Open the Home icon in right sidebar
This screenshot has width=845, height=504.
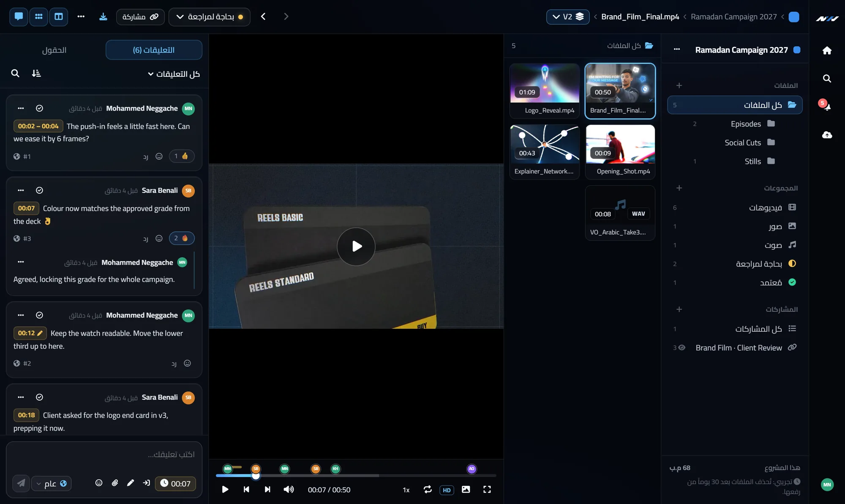click(x=827, y=50)
